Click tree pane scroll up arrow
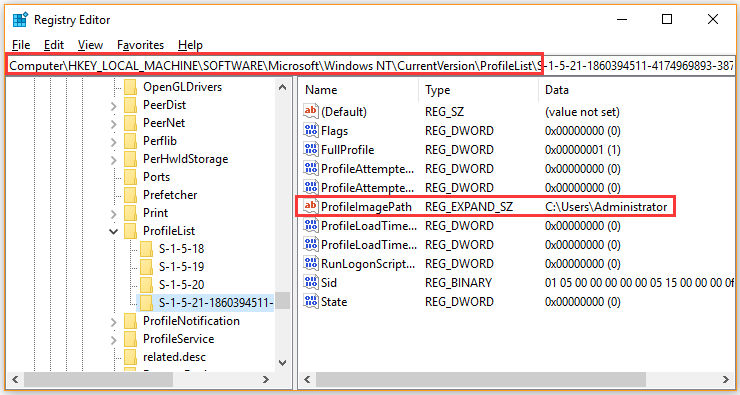The image size is (740, 395). (x=282, y=87)
